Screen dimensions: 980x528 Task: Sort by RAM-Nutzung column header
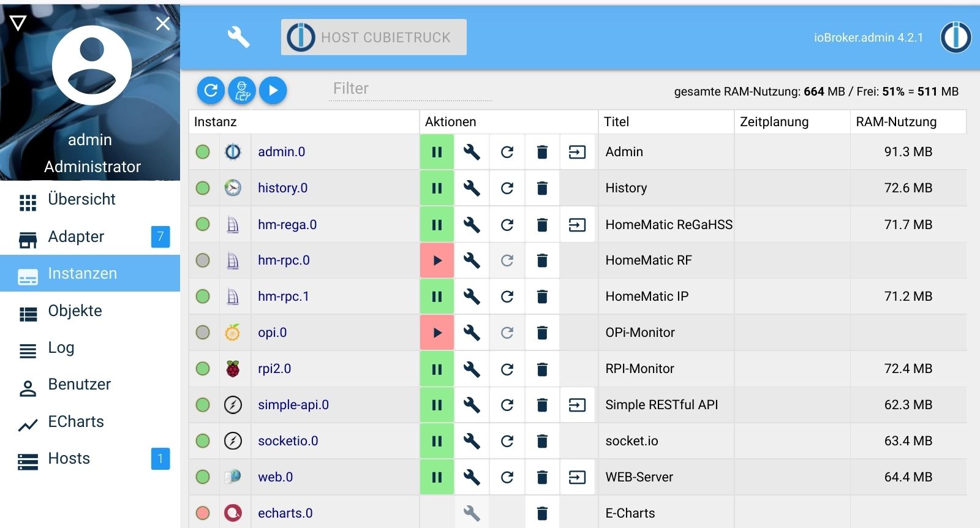[895, 122]
